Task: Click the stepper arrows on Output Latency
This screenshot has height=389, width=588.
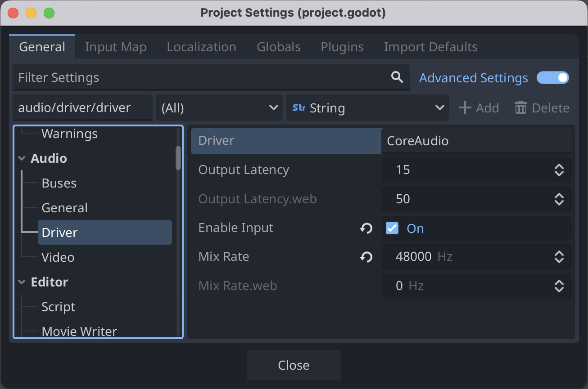Action: point(559,170)
